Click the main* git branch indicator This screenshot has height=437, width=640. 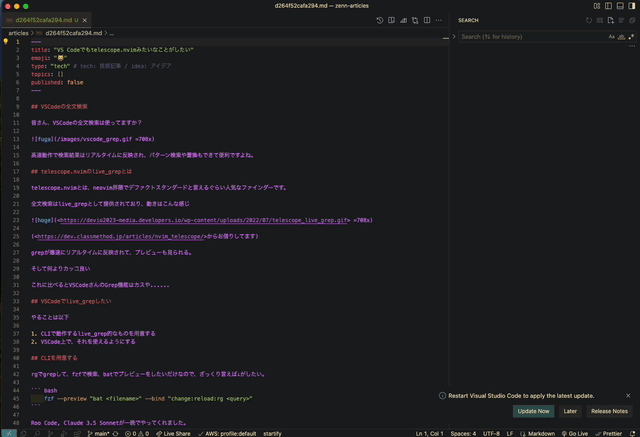98,433
